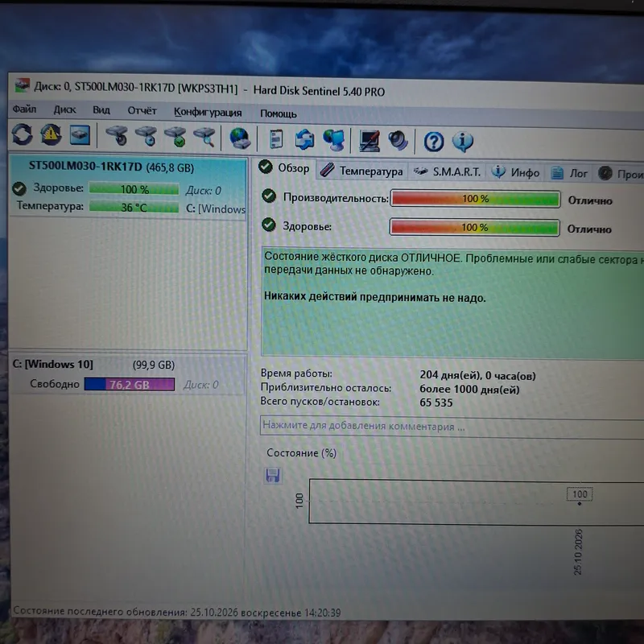Click the disk with stethoscope toolbar icon
Image resolution: width=644 pixels, height=644 pixels.
coord(117,135)
